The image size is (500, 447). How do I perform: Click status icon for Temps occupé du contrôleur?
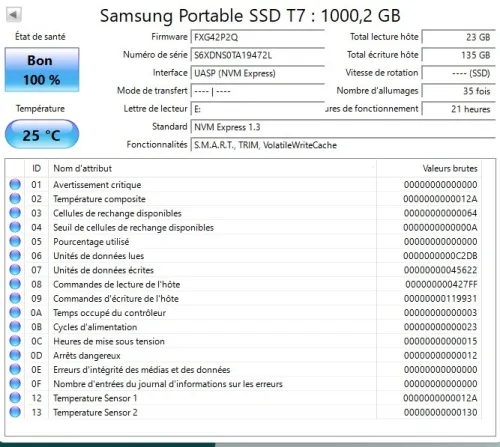15,313
